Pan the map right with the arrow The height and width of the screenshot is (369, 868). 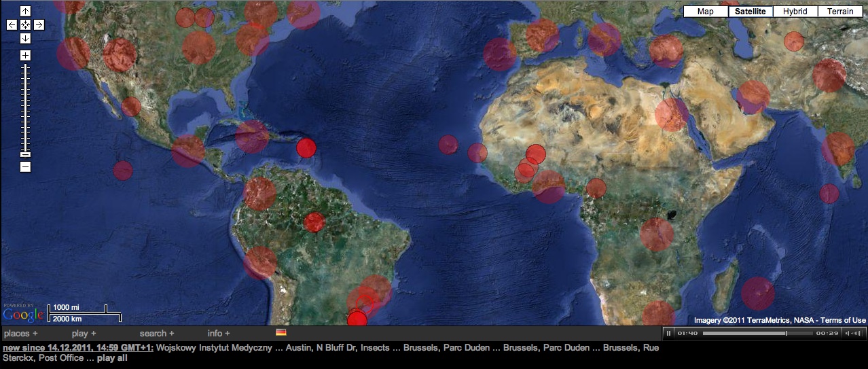[x=39, y=24]
